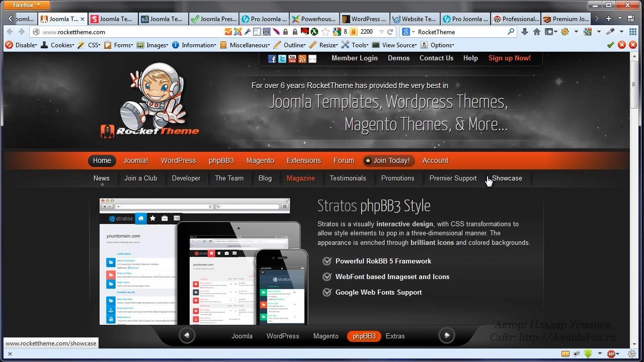Expand the Forms dropdown menu
Image resolution: width=644 pixels, height=362 pixels.
[118, 45]
